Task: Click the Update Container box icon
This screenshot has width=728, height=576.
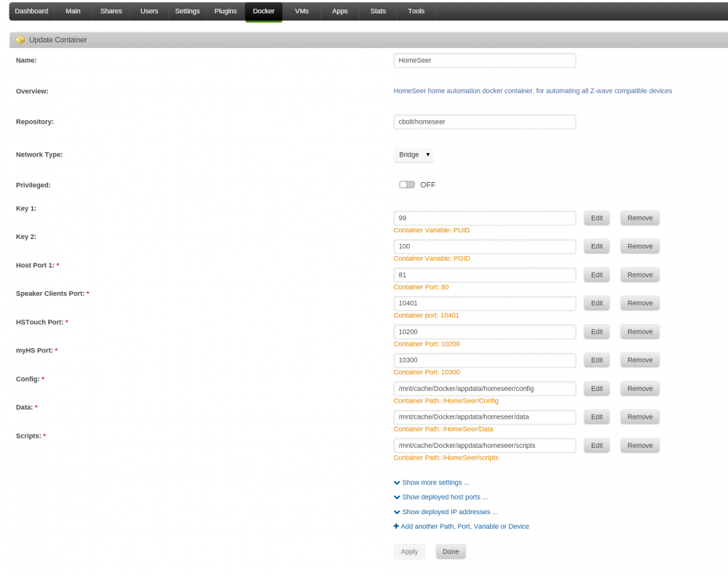Action: coord(20,40)
